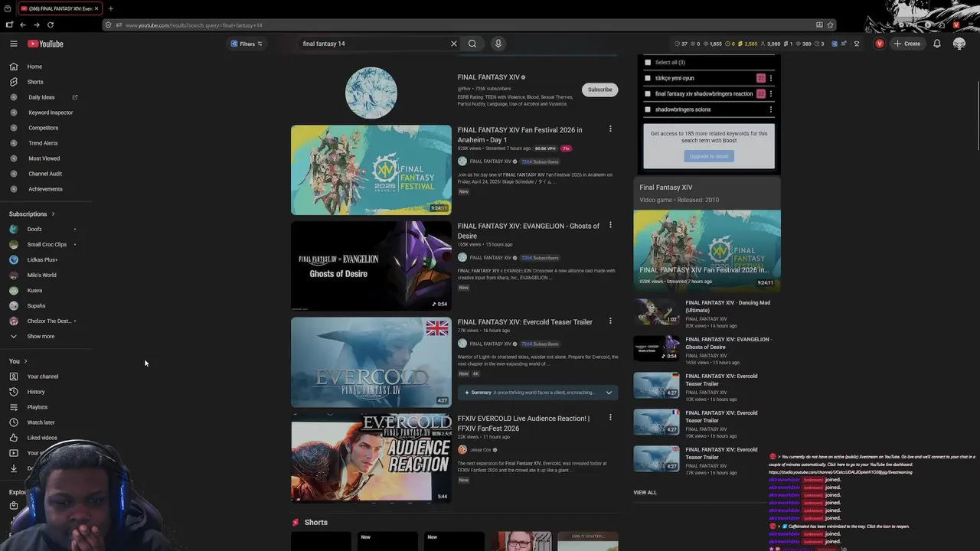This screenshot has height=551, width=980.
Task: Open the vidIQ red V extension icon
Action: (x=880, y=44)
